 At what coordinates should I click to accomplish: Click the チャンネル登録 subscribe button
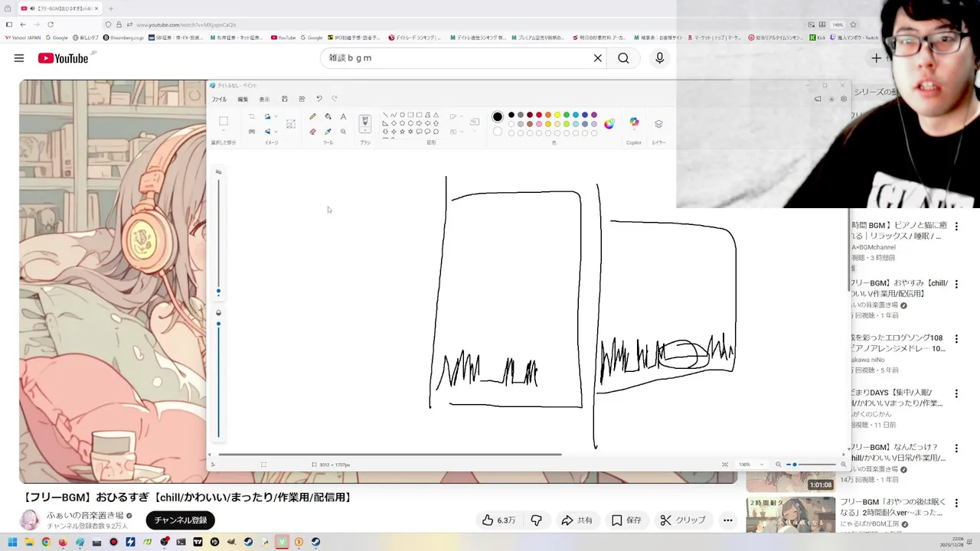pyautogui.click(x=181, y=520)
